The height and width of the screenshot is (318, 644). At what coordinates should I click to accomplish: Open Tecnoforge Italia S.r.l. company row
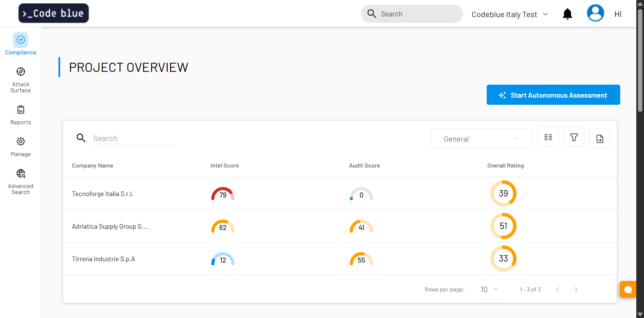click(x=103, y=194)
